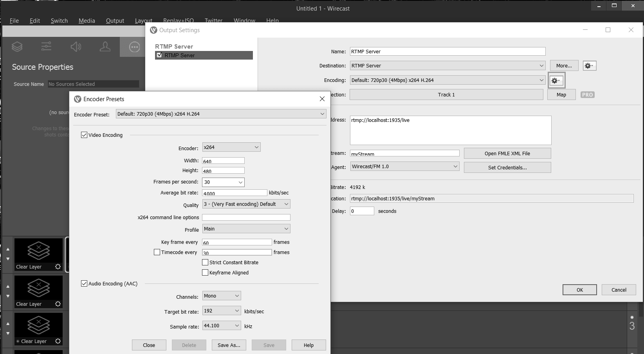Check the Keyframe Aligned option

(x=205, y=272)
